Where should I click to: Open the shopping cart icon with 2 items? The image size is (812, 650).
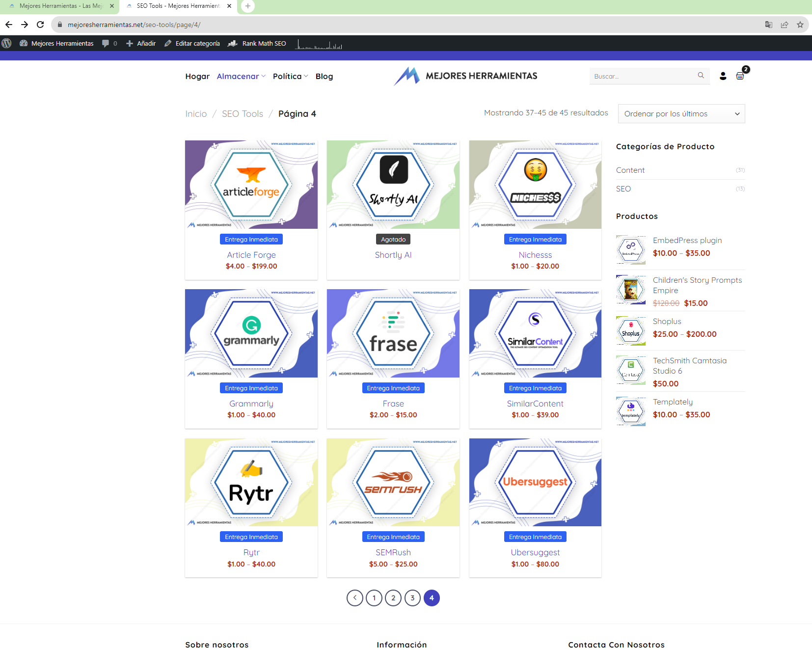pos(740,76)
